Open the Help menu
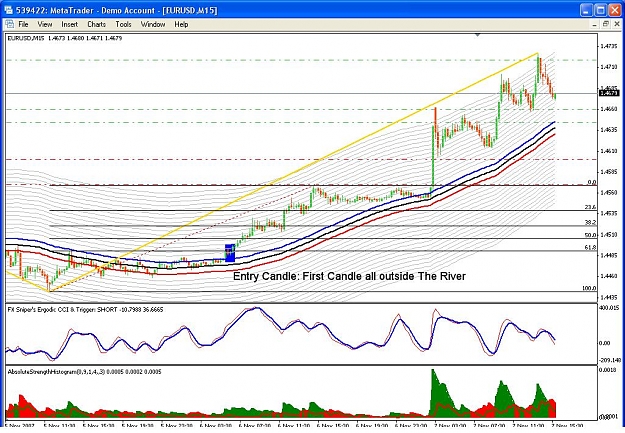This screenshot has height=433, width=625. [181, 24]
